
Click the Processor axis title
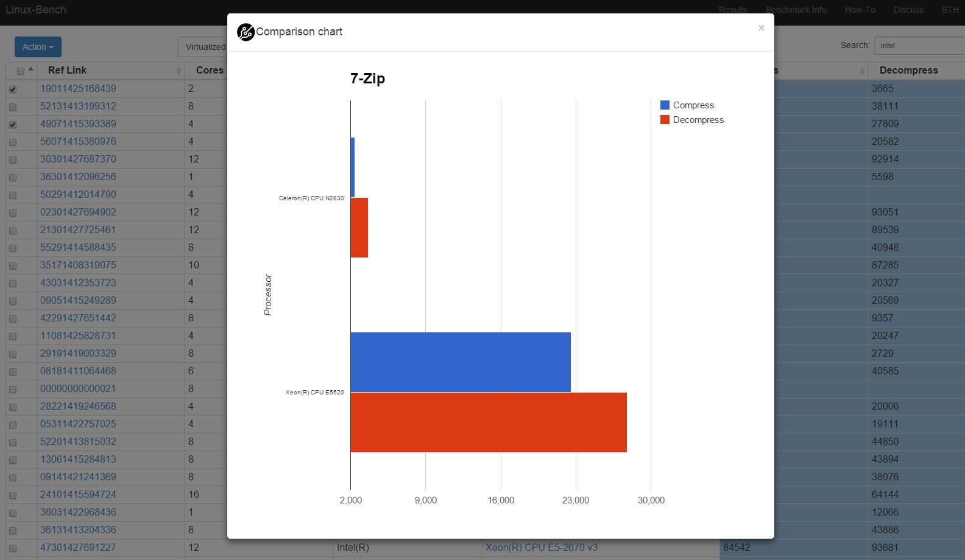point(267,295)
